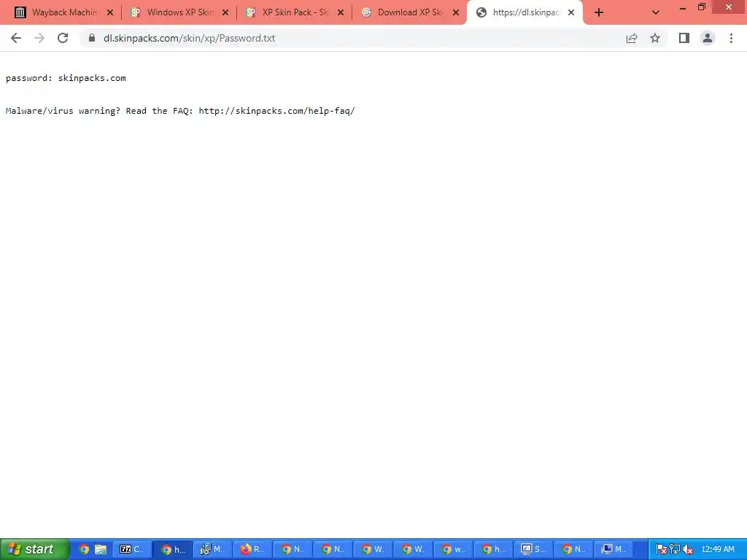Open Chrome's three-dot menu
The image size is (747, 560).
tap(731, 38)
